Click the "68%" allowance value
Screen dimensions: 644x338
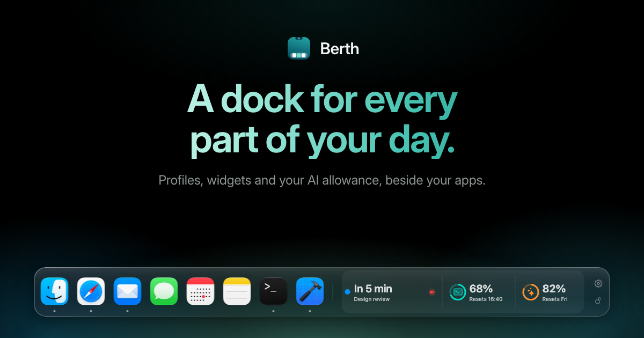click(x=481, y=289)
